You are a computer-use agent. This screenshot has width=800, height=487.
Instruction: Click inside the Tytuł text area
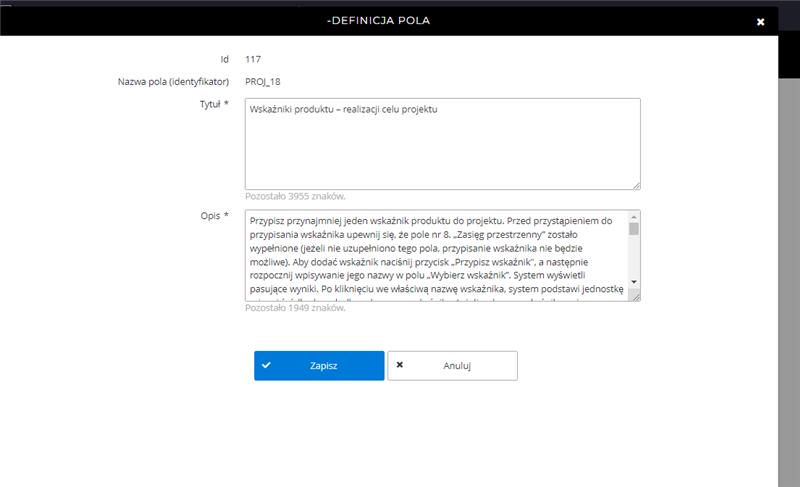tap(440, 143)
